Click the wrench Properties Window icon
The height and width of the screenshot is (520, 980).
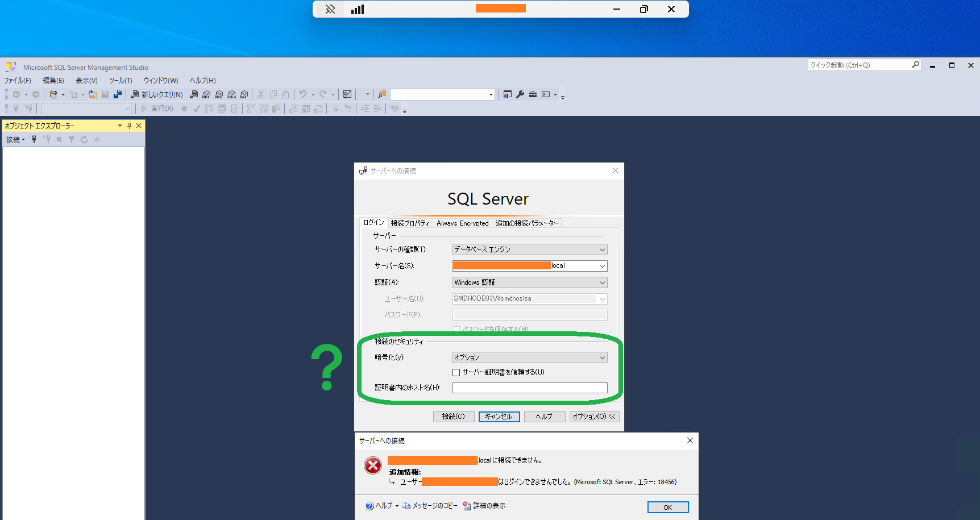coord(520,94)
